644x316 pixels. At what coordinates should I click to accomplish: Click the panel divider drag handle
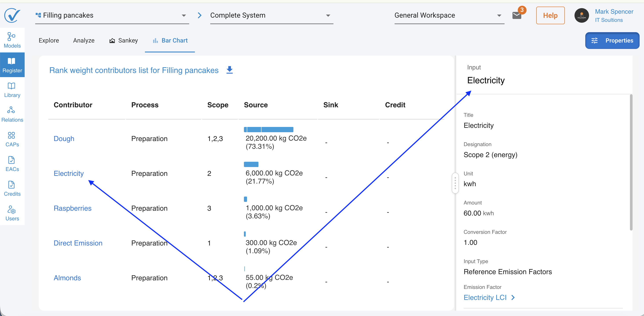pyautogui.click(x=455, y=183)
